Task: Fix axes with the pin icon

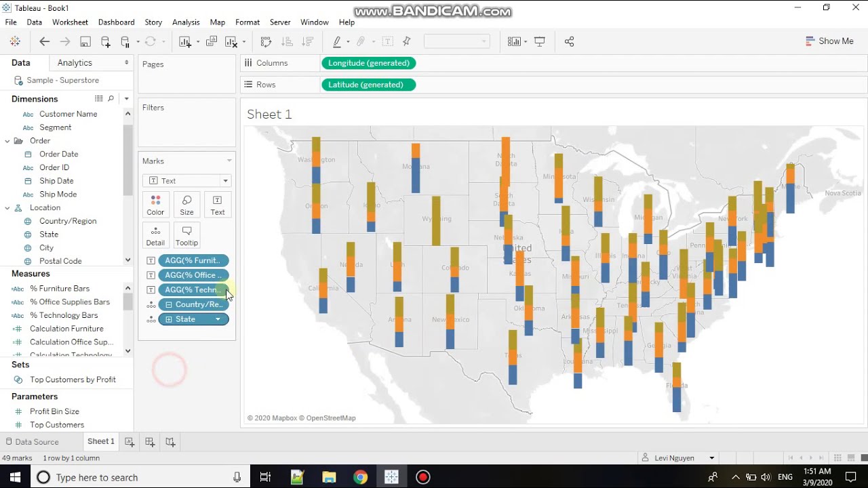Action: pos(407,41)
